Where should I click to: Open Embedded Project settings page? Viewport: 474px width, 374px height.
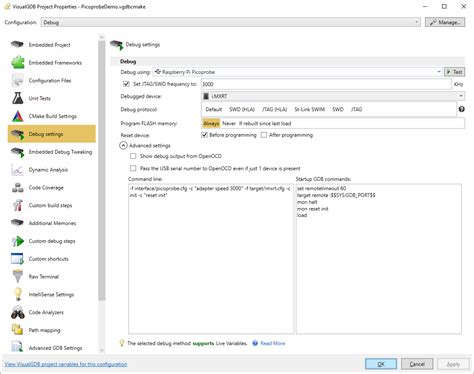click(x=52, y=44)
